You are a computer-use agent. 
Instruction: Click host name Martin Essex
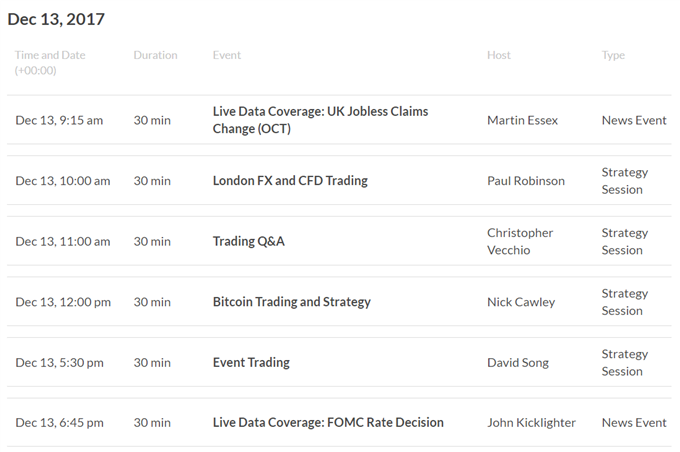(x=523, y=120)
